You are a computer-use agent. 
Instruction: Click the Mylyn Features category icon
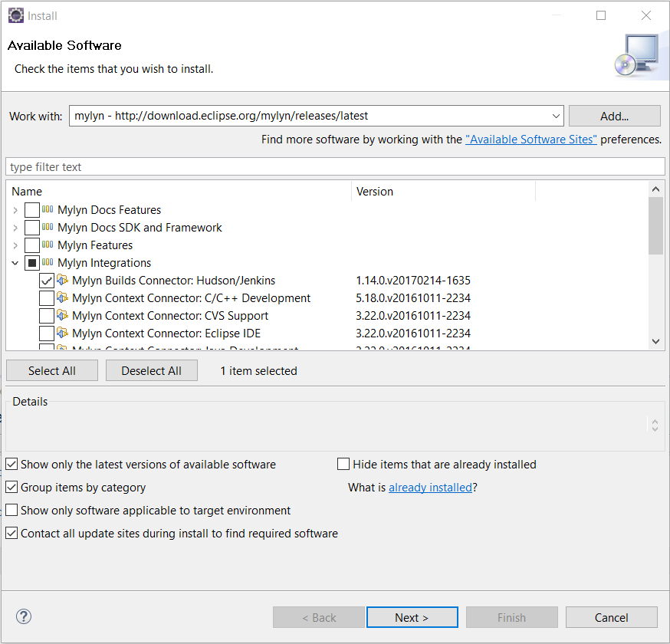pyautogui.click(x=48, y=245)
